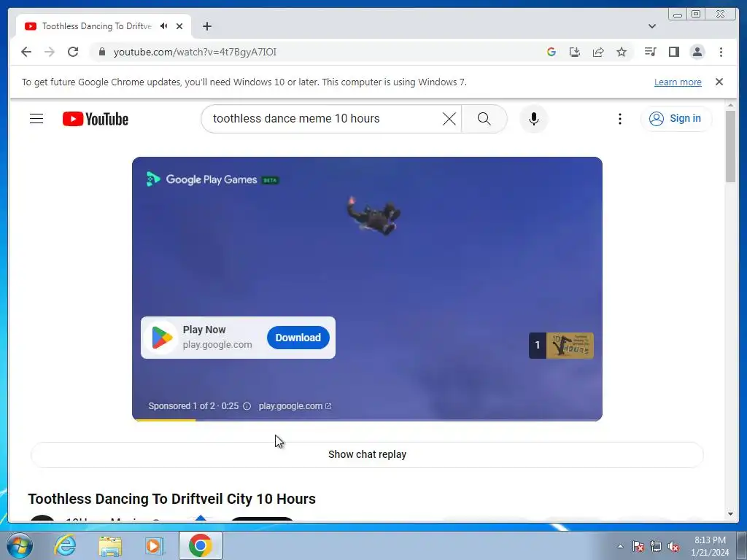Viewport: 747px width, 560px height.
Task: Visit play.google.com link at ad bottom
Action: [295, 406]
